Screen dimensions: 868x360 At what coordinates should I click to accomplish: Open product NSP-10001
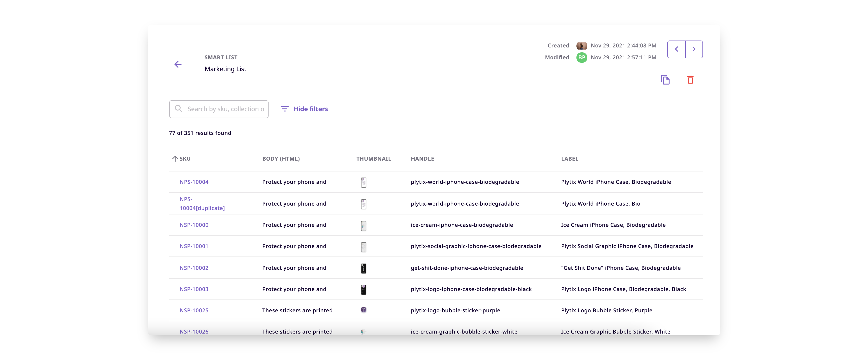[x=194, y=246]
